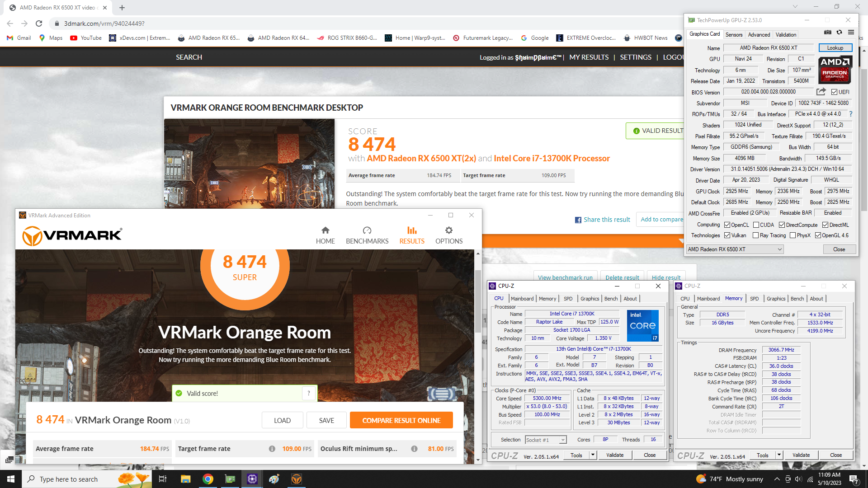
Task: Click the Orange Room benchmark thumbnail image
Action: pos(249,164)
